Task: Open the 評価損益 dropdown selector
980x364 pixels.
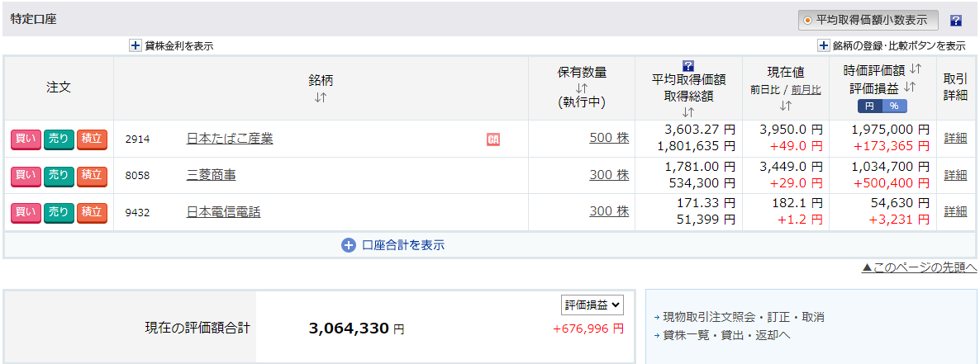Action: 592,305
